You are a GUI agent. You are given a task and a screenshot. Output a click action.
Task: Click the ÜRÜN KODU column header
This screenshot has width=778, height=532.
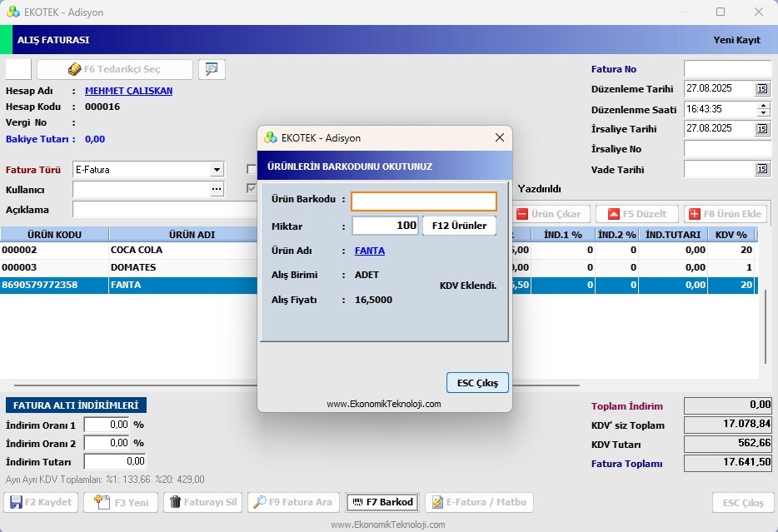point(55,235)
